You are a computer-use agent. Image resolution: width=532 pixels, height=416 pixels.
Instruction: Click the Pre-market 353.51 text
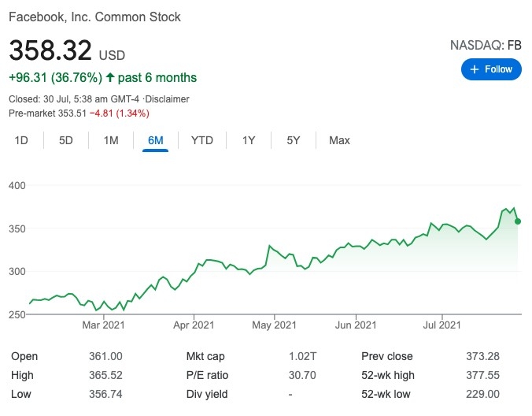[47, 113]
